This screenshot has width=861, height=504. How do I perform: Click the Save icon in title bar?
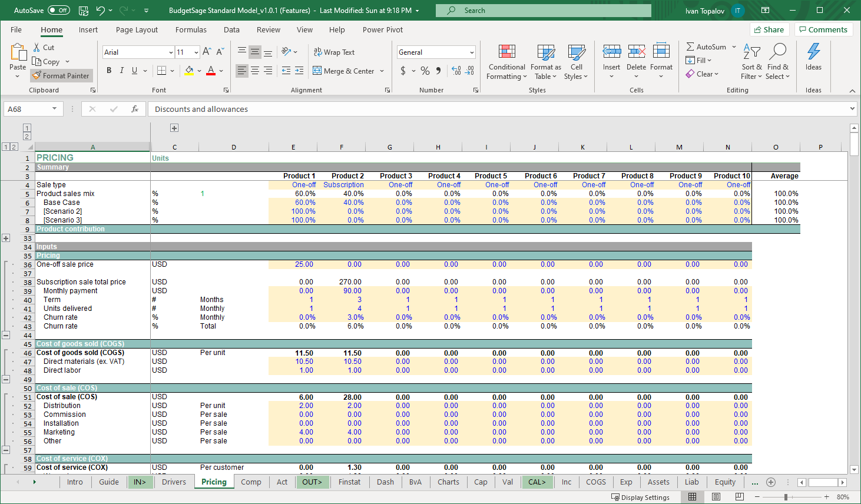84,11
